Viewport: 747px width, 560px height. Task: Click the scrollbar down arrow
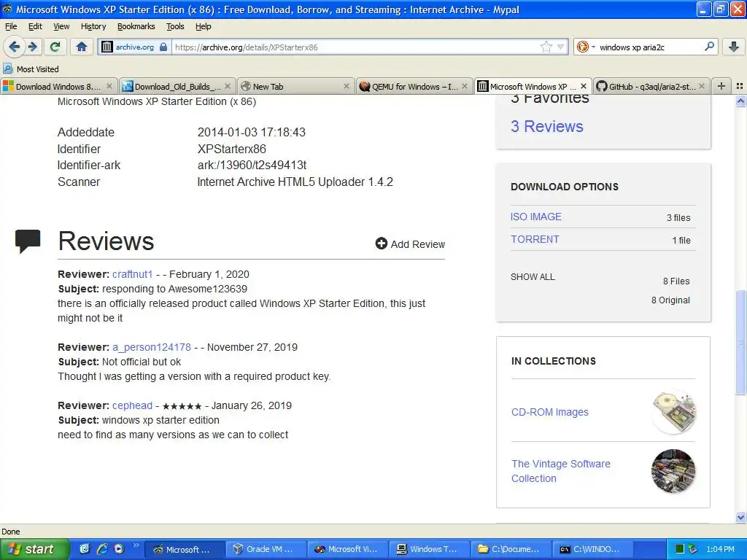[741, 517]
